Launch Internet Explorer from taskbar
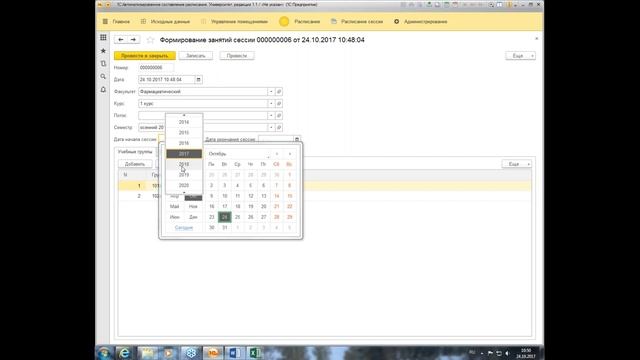Screen dimensions: 640x360 tap(124, 353)
